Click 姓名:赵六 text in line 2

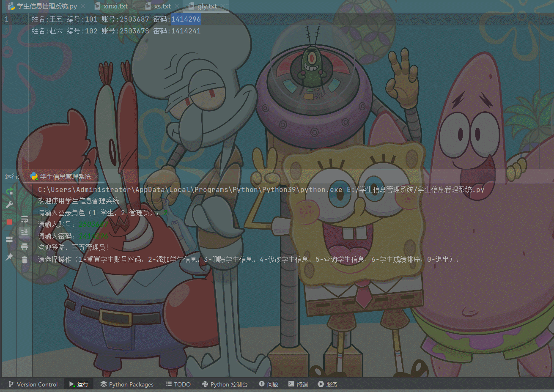click(47, 31)
